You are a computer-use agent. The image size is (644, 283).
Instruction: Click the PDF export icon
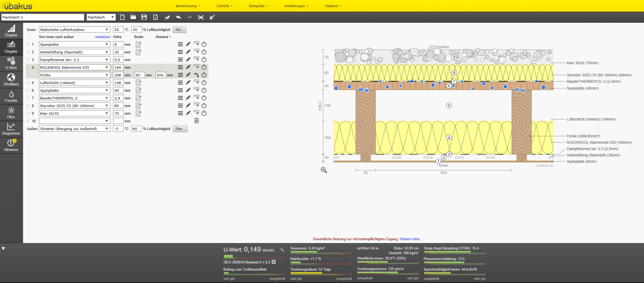coord(155,17)
